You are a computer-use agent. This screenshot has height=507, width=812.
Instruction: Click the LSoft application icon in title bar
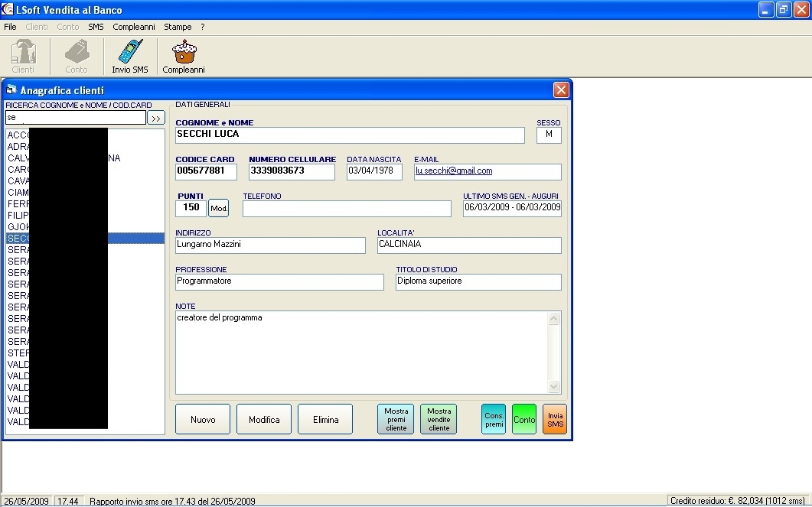(x=7, y=9)
